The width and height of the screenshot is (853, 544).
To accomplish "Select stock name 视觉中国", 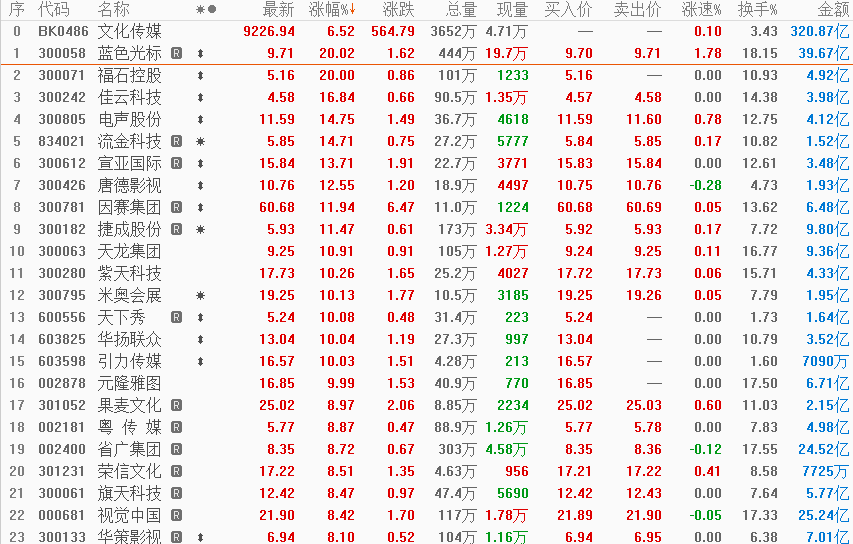I will point(129,515).
